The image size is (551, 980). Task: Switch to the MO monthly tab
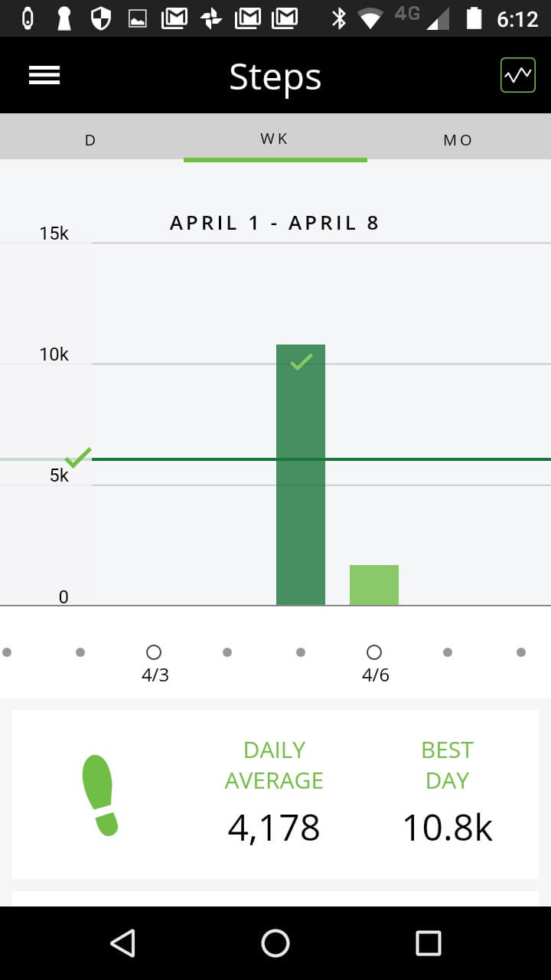pyautogui.click(x=458, y=139)
